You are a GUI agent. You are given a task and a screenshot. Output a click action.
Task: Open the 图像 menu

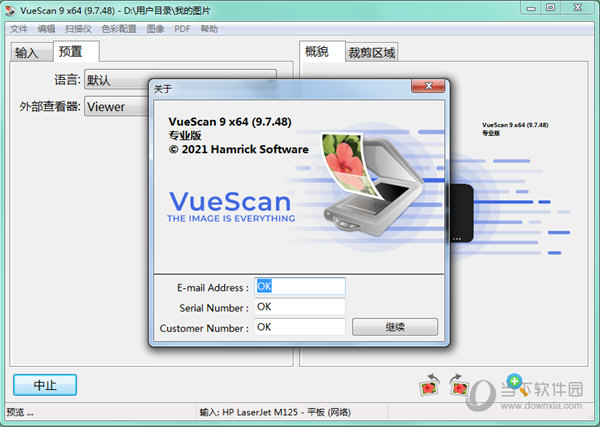point(155,29)
